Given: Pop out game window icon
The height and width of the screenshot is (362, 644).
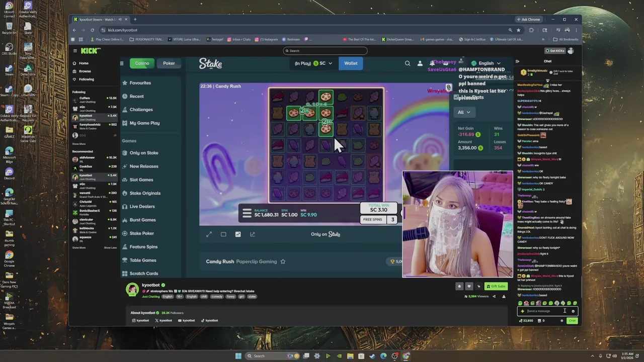Looking at the screenshot, I should point(253,234).
